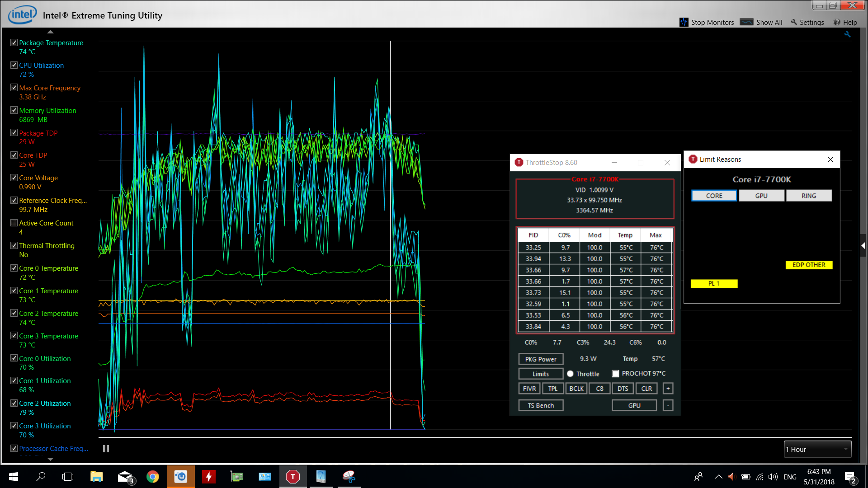The image size is (868, 488).
Task: Open Task View in taskbar
Action: coord(68,477)
